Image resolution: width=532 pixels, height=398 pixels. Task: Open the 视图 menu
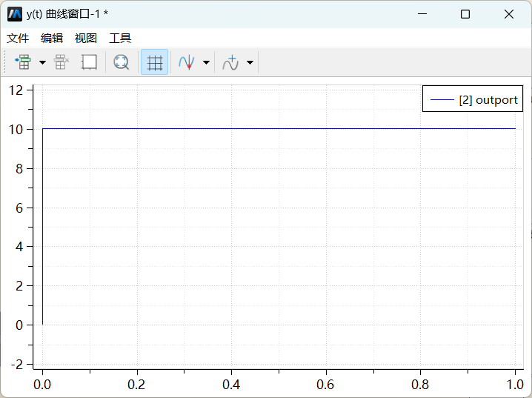pyautogui.click(x=86, y=38)
